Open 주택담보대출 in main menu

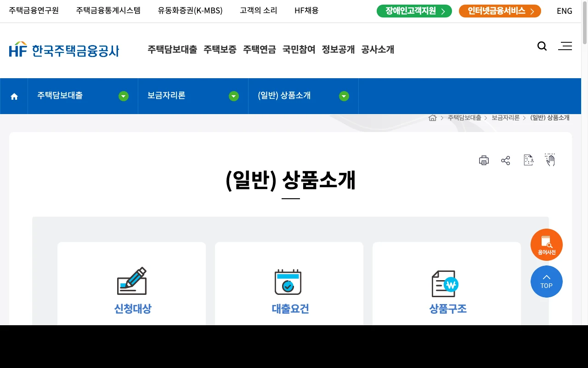pyautogui.click(x=172, y=49)
